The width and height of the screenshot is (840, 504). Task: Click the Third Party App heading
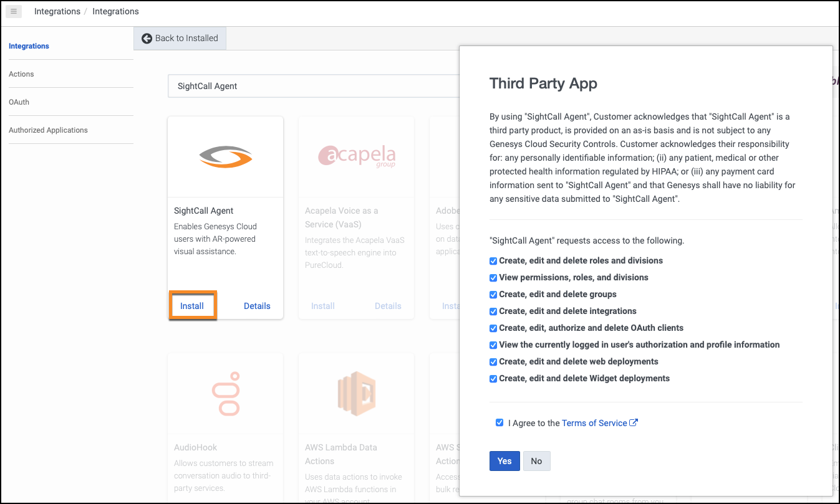pyautogui.click(x=543, y=83)
